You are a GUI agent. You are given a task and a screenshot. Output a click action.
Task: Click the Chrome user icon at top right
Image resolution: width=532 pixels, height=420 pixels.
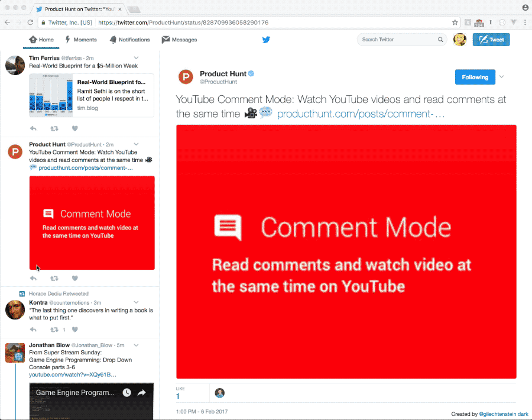pos(525,8)
